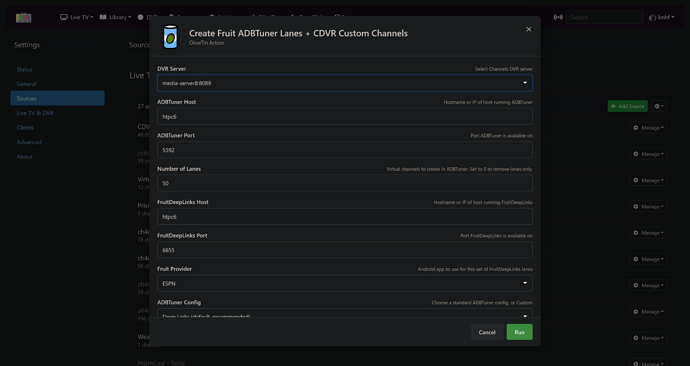Click the Channels DVR TV logo
This screenshot has width=690, height=366.
pyautogui.click(x=23, y=17)
